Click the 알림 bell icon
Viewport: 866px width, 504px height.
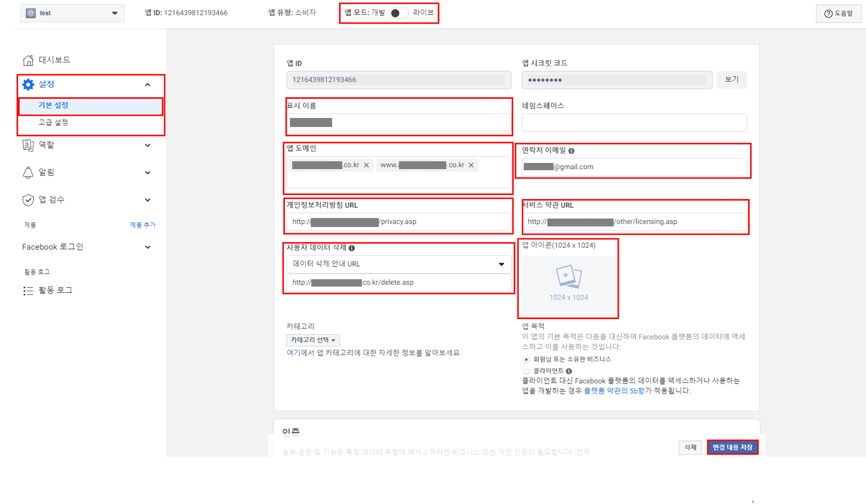click(x=28, y=172)
